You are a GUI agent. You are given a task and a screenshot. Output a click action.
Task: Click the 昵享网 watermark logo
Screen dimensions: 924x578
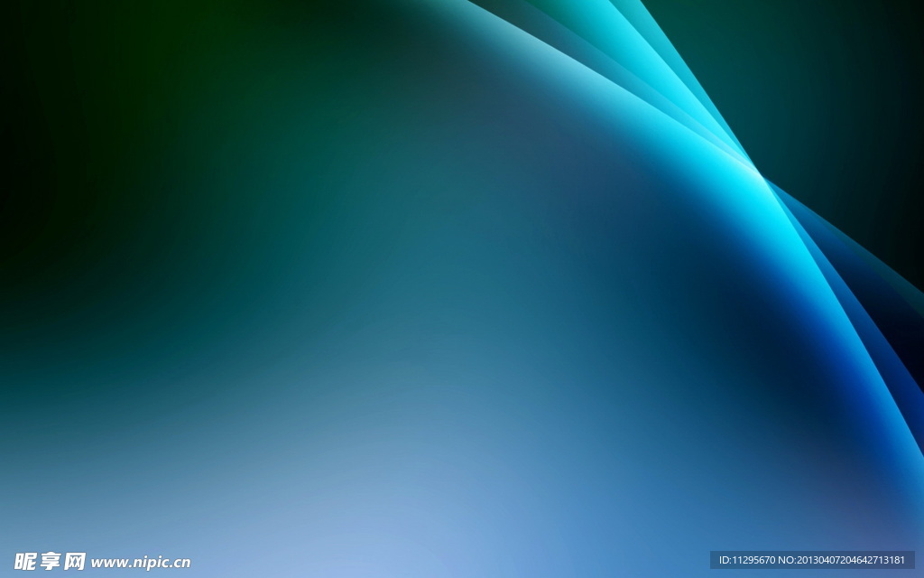click(50, 561)
